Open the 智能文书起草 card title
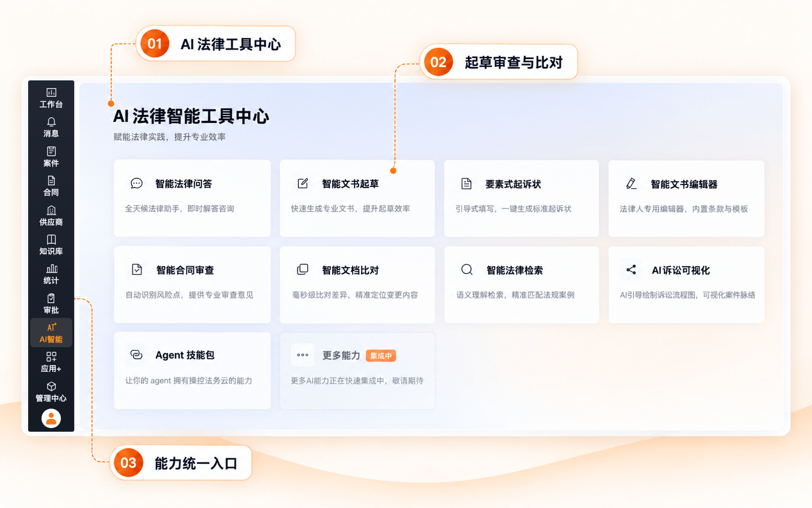This screenshot has width=812, height=508. pos(350,184)
